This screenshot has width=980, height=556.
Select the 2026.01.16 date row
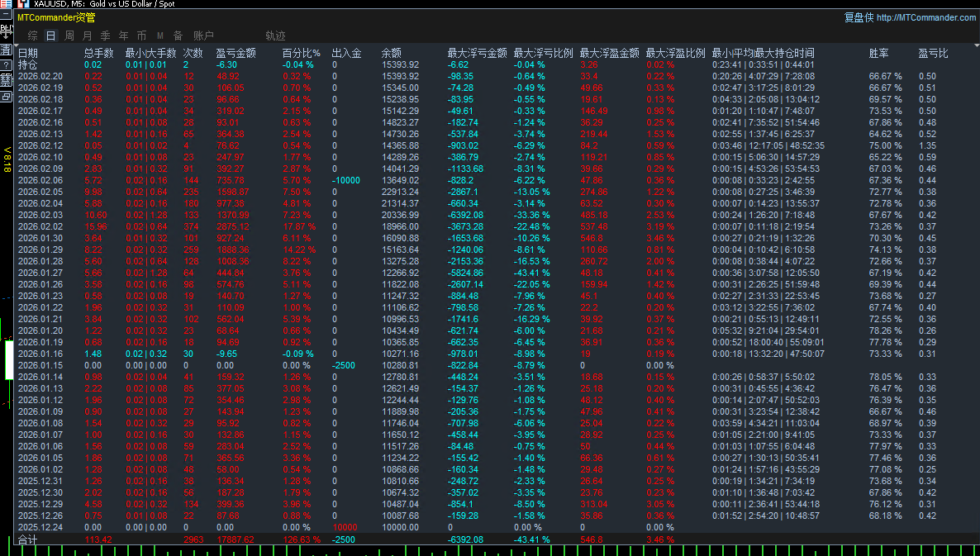497,354
